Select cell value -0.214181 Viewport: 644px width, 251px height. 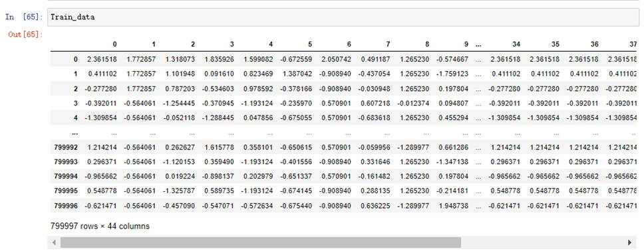[x=452, y=191]
